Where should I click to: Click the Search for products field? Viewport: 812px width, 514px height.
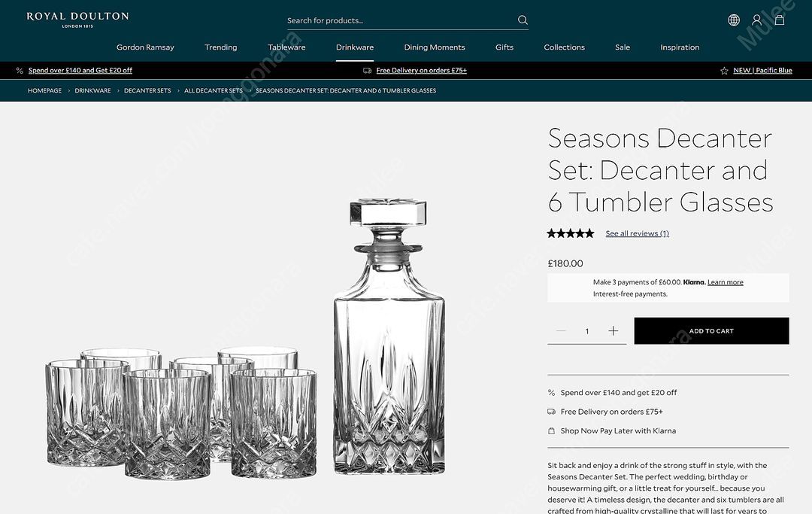[x=401, y=21]
